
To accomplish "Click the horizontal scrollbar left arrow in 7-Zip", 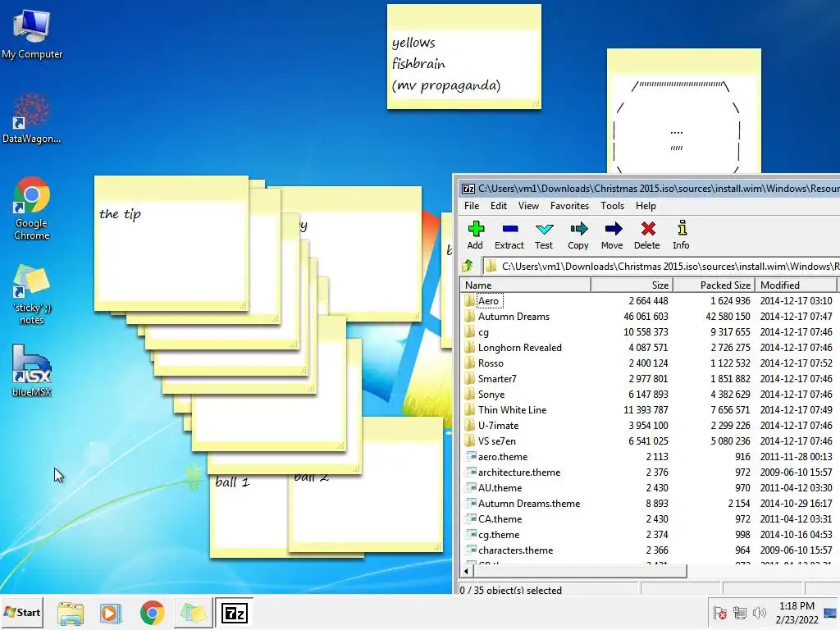I will click(x=466, y=571).
